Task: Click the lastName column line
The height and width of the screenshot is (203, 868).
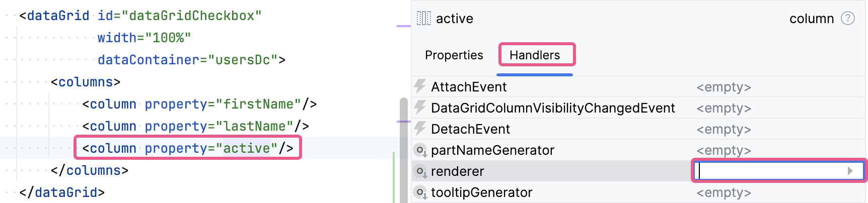Action: 195,126
